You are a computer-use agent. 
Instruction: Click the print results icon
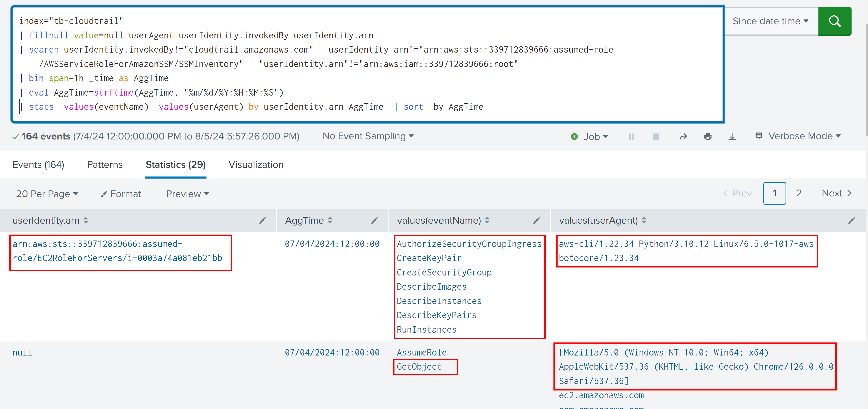click(708, 136)
